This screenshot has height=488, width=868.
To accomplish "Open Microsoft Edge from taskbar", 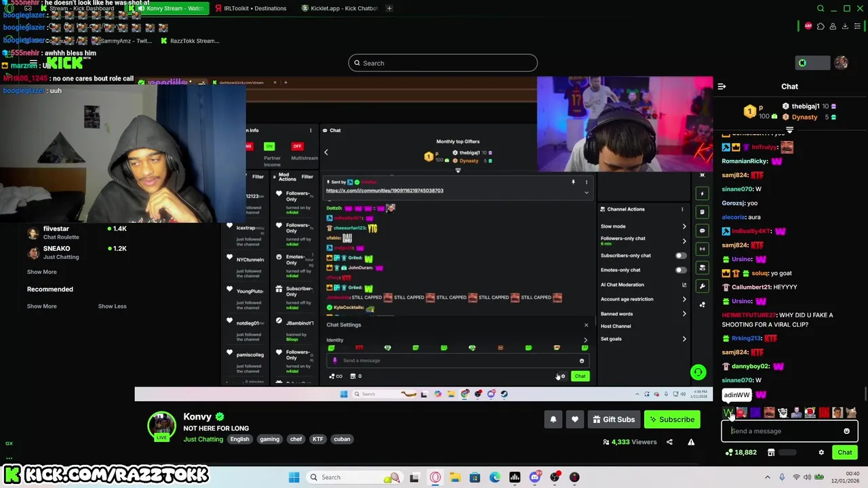I will coord(494,477).
